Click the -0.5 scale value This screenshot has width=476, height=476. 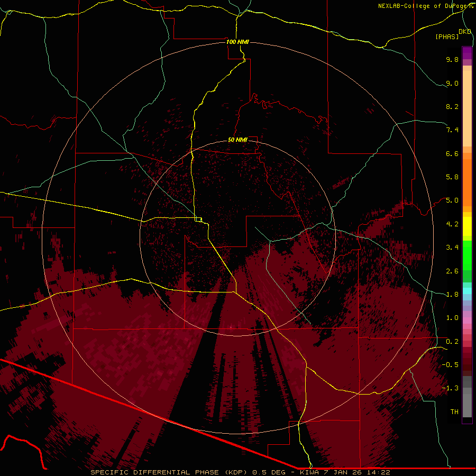pyautogui.click(x=450, y=365)
